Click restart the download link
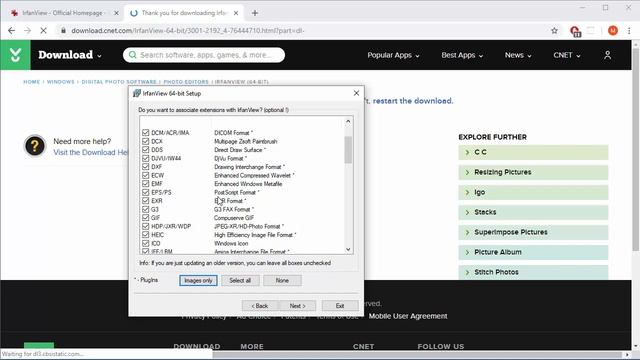Image resolution: width=640 pixels, height=360 pixels. (413, 101)
